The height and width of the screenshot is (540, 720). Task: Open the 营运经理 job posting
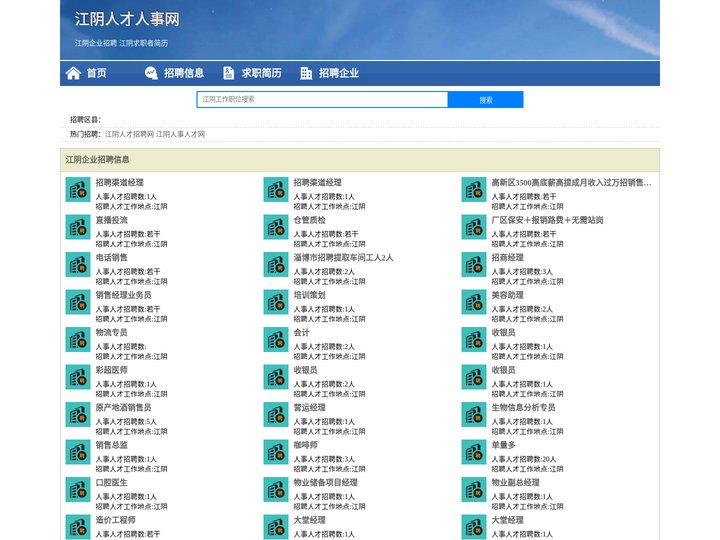tap(309, 408)
